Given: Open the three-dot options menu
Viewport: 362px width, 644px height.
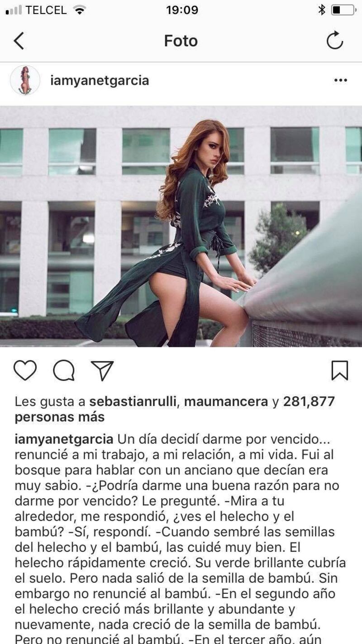Looking at the screenshot, I should click(340, 81).
